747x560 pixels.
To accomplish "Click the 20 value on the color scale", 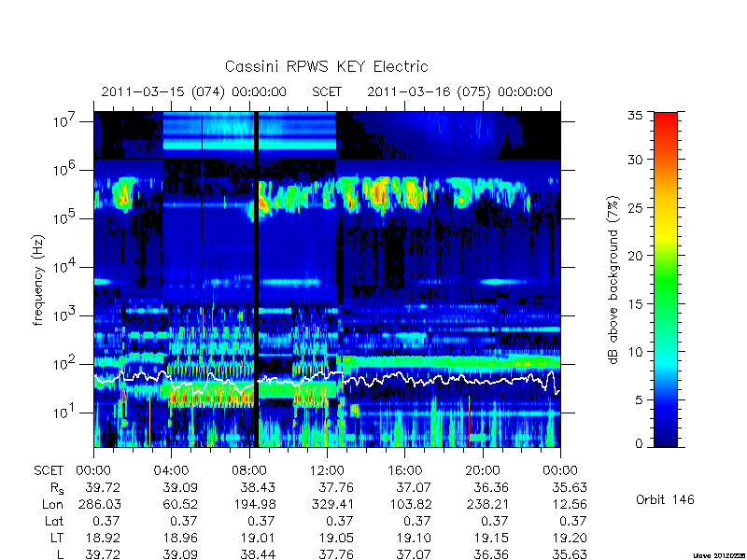I will tap(635, 255).
